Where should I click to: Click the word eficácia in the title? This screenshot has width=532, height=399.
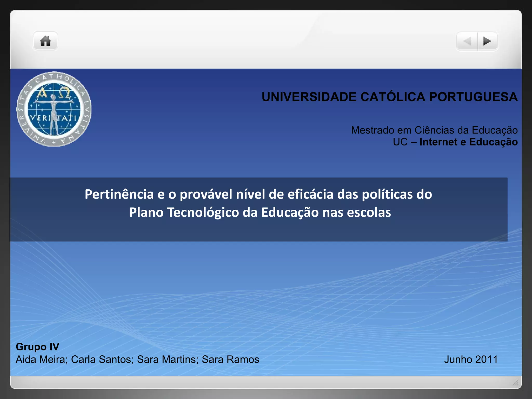[x=310, y=194]
